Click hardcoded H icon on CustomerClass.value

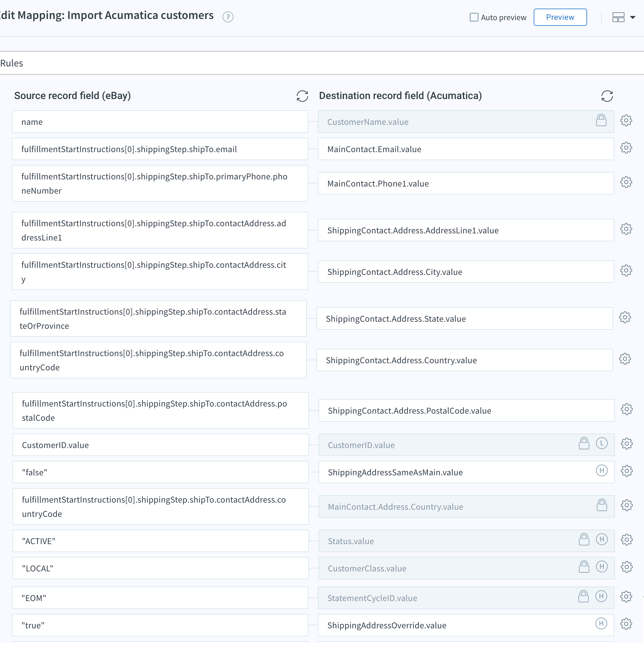[602, 567]
